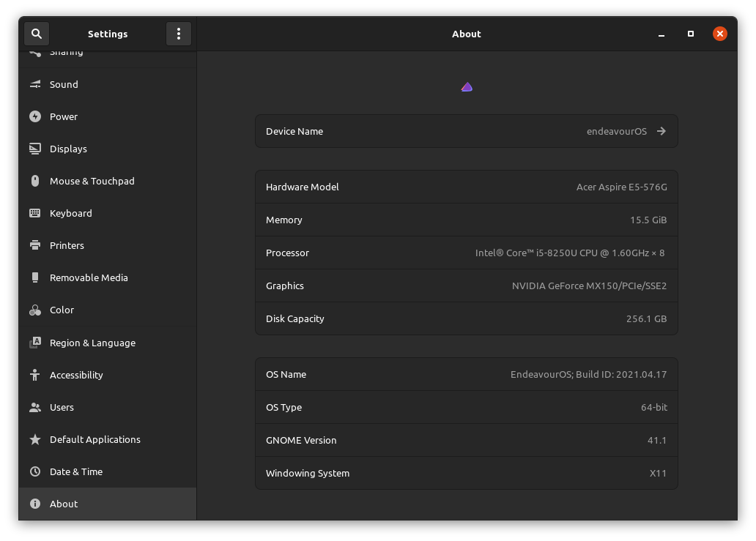The height and width of the screenshot is (541, 756).
Task: Click the Memory value 15.5 GiB
Action: (648, 220)
